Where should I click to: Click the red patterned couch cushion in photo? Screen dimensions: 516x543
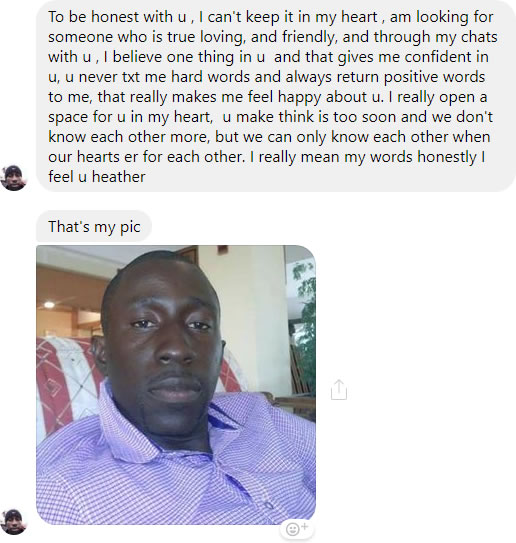[62, 377]
